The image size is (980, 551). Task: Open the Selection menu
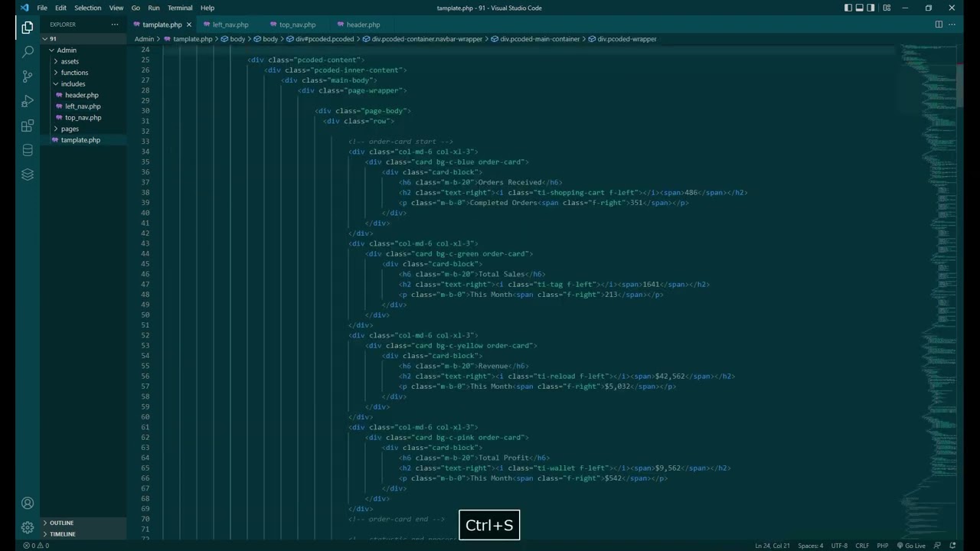coord(87,8)
